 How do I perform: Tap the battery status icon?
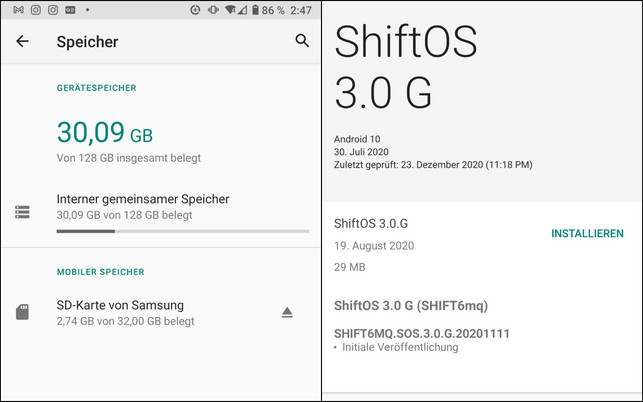(255, 10)
